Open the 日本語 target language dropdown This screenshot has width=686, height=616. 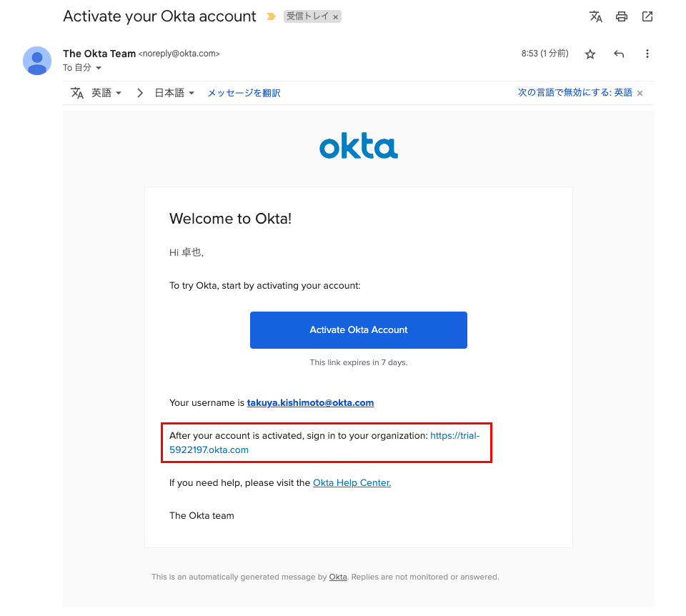(175, 93)
